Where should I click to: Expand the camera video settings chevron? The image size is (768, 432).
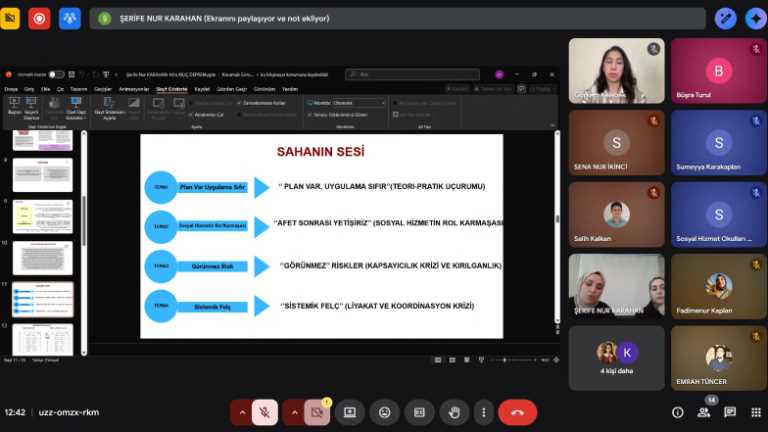[x=293, y=412]
